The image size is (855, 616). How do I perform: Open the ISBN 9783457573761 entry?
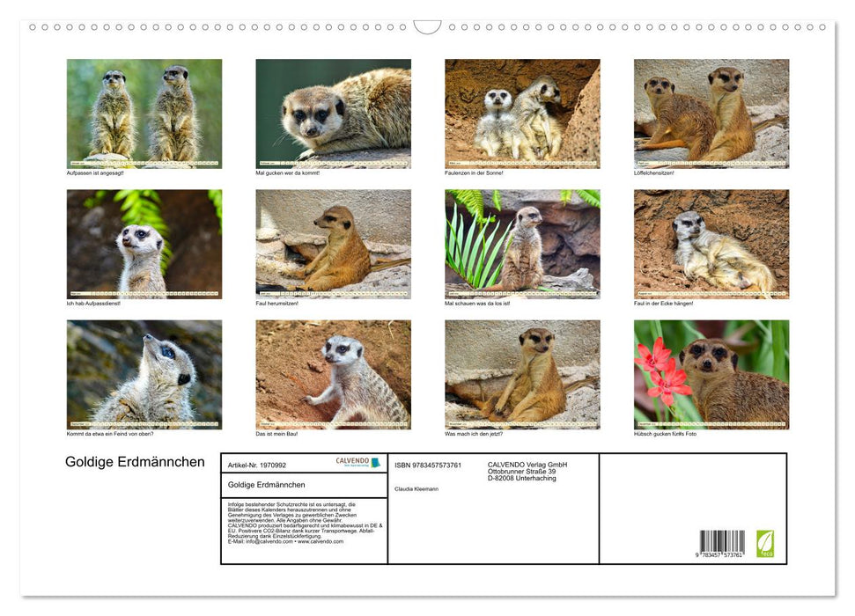[x=428, y=464]
